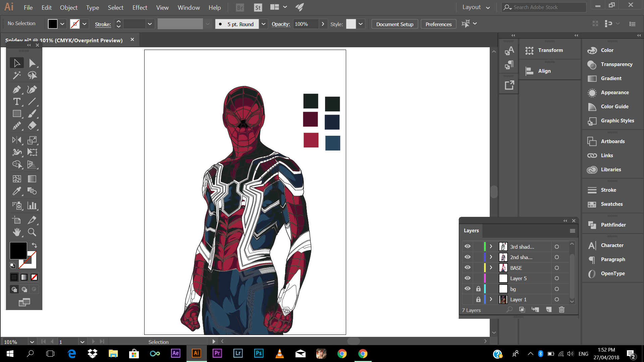Pick the Line Segment tool
Screen dimensions: 644x362
tap(32, 102)
